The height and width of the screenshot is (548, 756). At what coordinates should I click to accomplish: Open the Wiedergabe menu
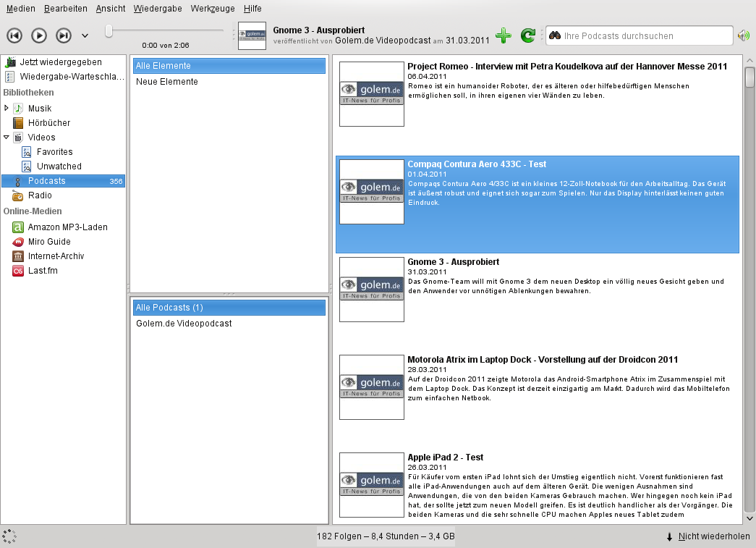(158, 9)
